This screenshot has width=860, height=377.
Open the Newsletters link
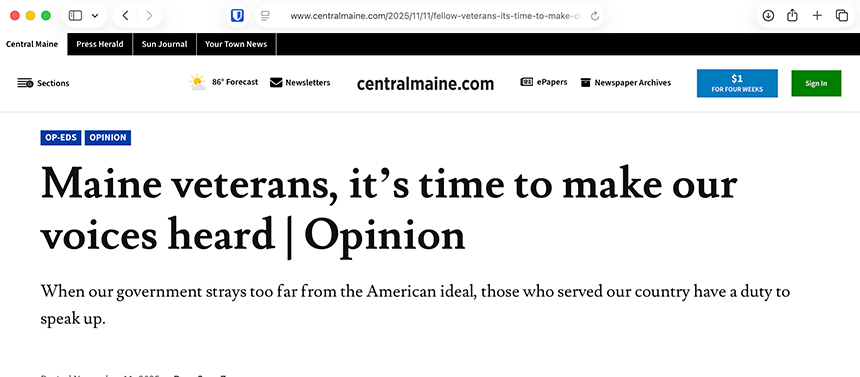tap(300, 83)
